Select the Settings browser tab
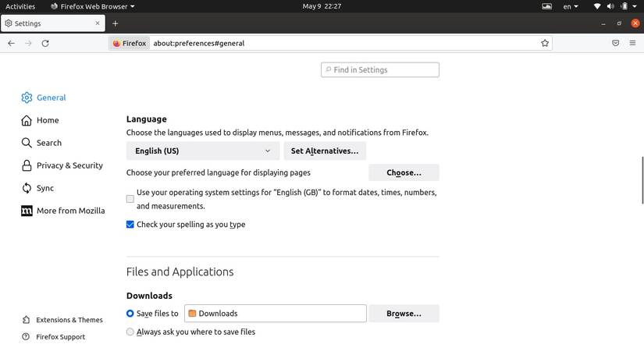The width and height of the screenshot is (644, 362). click(x=52, y=23)
